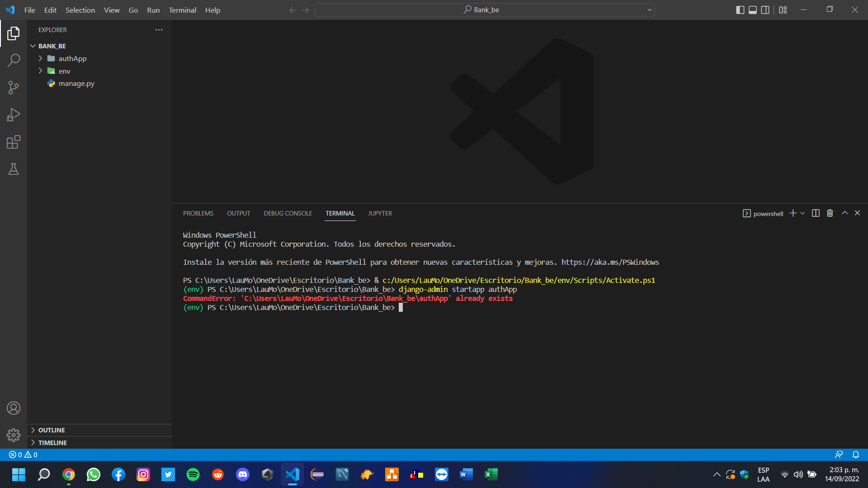
Task: Expand the env folder in explorer
Action: [41, 71]
